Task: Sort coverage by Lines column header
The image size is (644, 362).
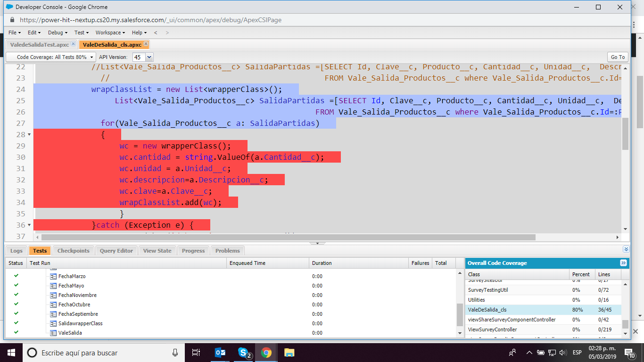Action: [x=608, y=274]
